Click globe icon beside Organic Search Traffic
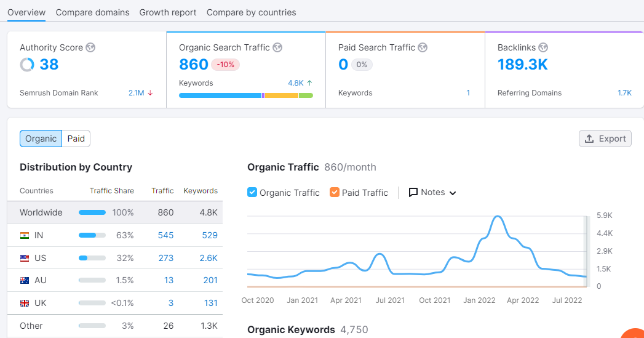Screen dimensions: 644x338 (277, 47)
